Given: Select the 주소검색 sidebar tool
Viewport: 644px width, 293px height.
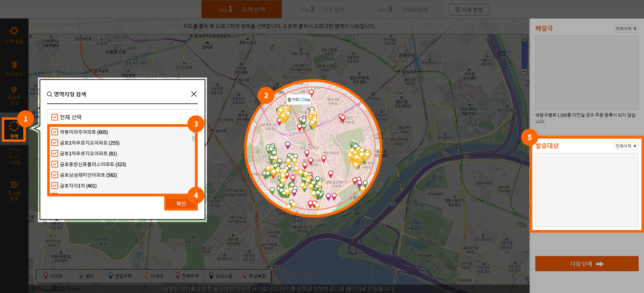Looking at the screenshot, I should (14, 68).
